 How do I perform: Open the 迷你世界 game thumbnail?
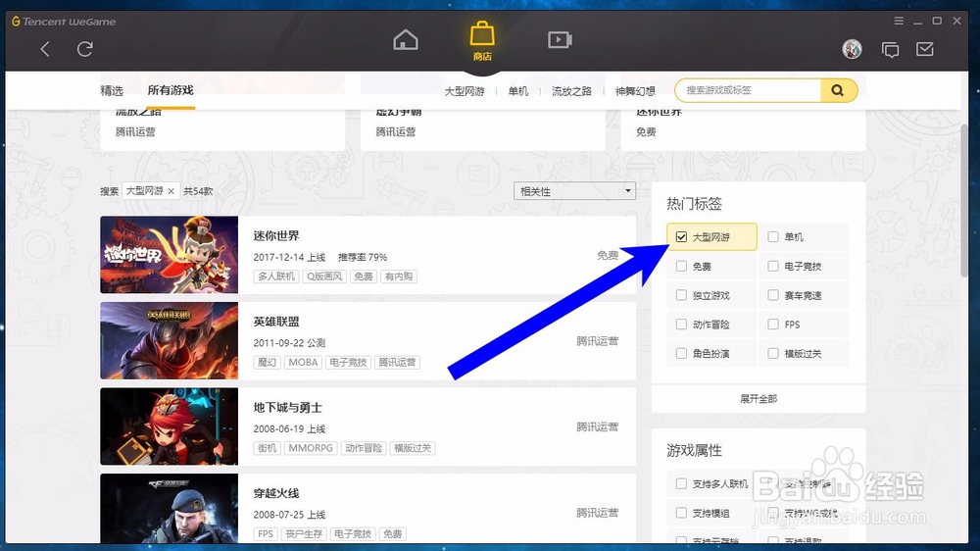(169, 255)
